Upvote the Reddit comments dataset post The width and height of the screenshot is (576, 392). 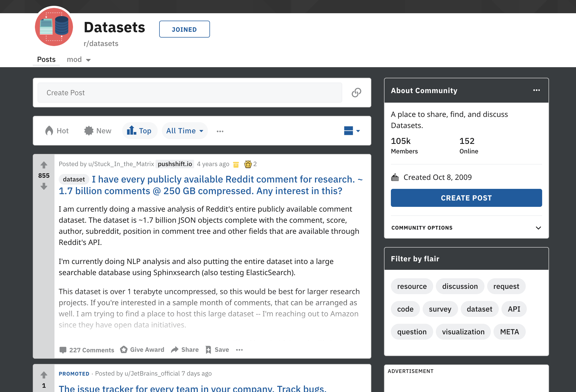click(44, 165)
